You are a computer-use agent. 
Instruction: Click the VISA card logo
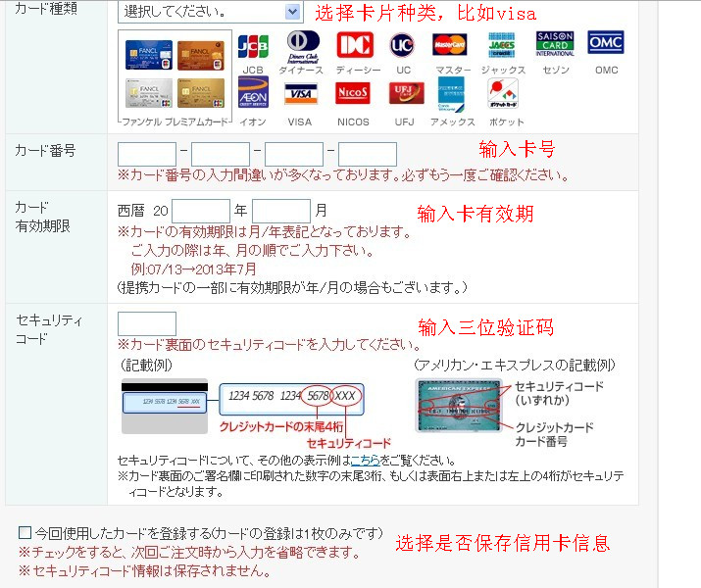click(300, 93)
